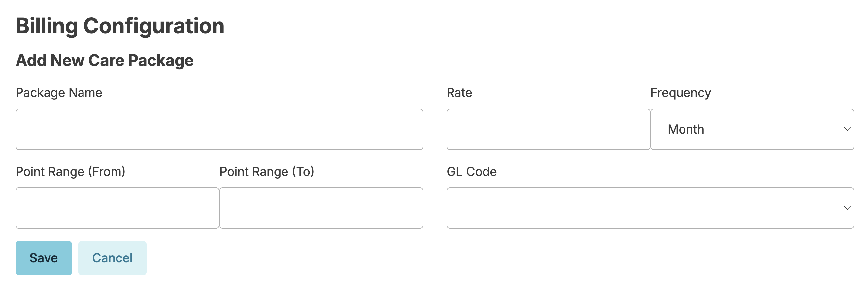Click the Billing Configuration heading
Image resolution: width=868 pixels, height=301 pixels.
pos(120,26)
